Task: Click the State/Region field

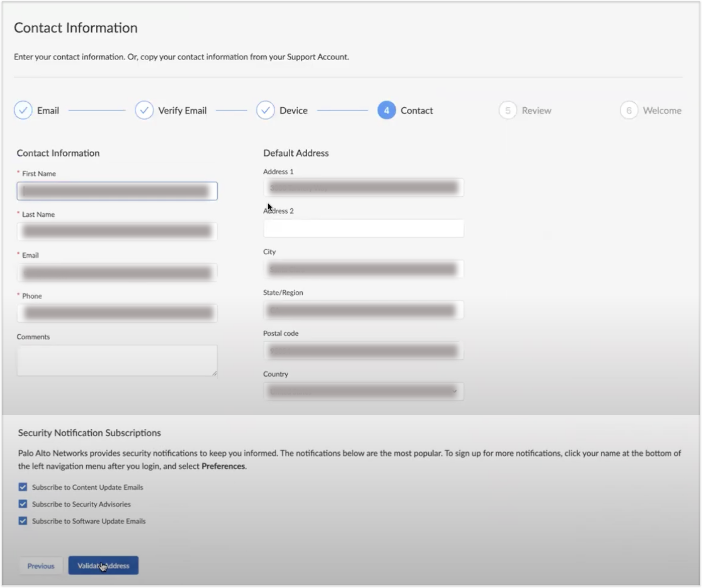Action: [363, 310]
